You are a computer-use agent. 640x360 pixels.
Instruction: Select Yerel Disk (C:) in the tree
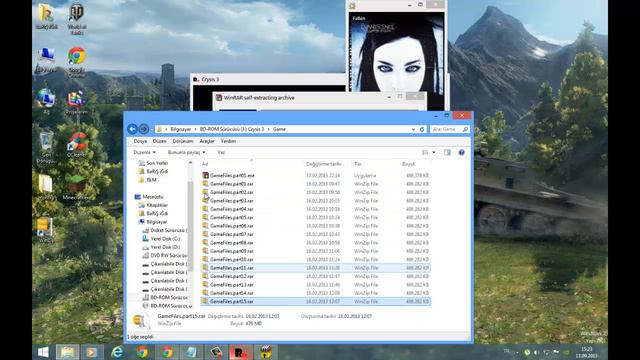click(x=165, y=239)
